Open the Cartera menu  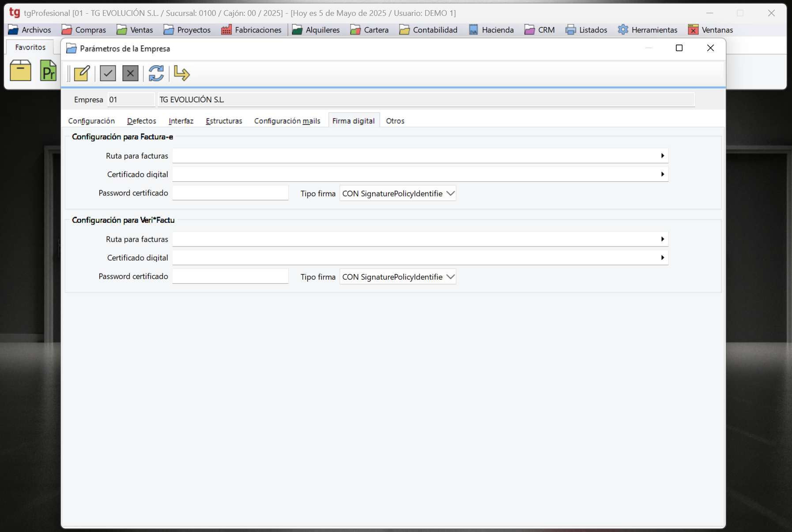click(x=370, y=30)
